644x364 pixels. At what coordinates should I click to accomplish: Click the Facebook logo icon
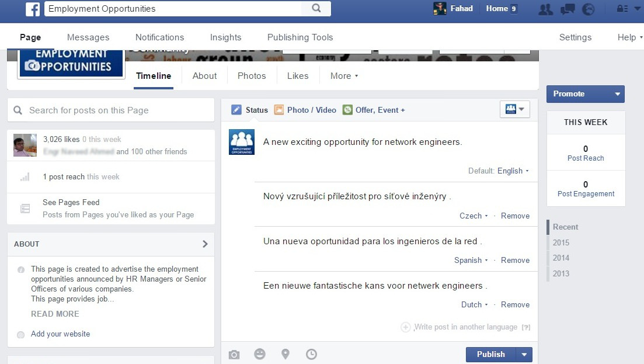click(x=33, y=9)
